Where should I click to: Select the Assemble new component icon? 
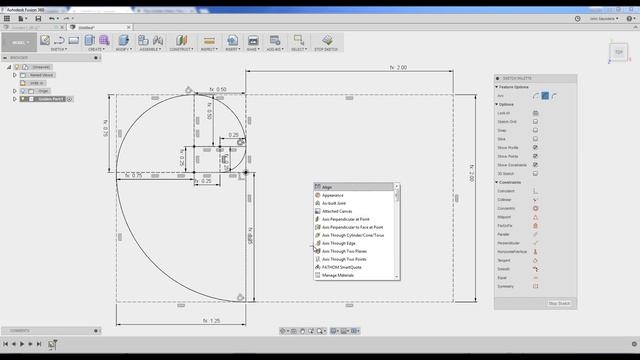tap(143, 40)
